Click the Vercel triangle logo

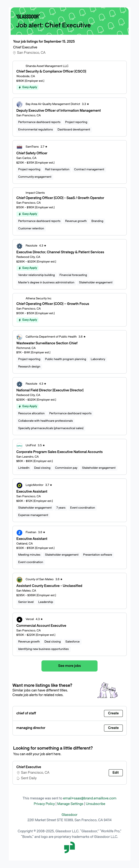pos(20,619)
